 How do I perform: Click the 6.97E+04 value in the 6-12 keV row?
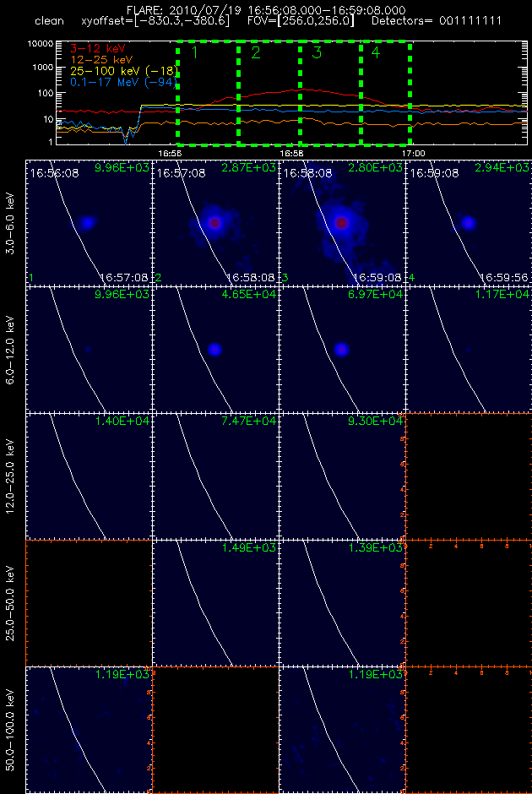coord(376,295)
